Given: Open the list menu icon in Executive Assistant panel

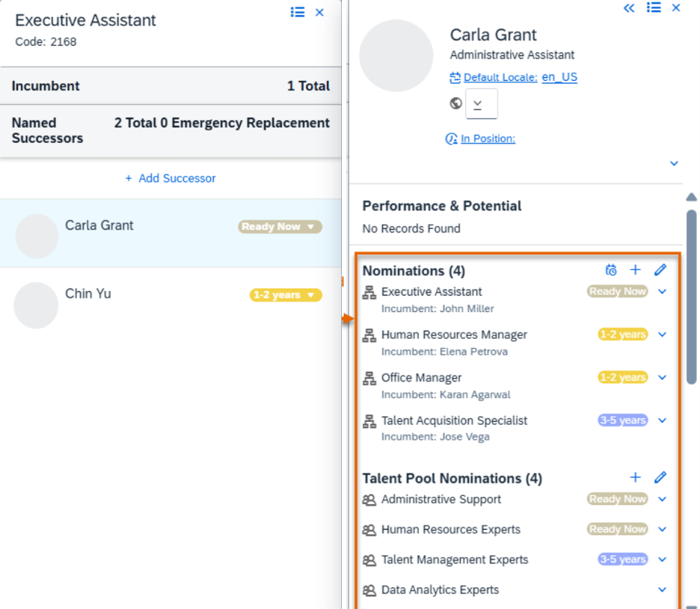Looking at the screenshot, I should [x=298, y=12].
